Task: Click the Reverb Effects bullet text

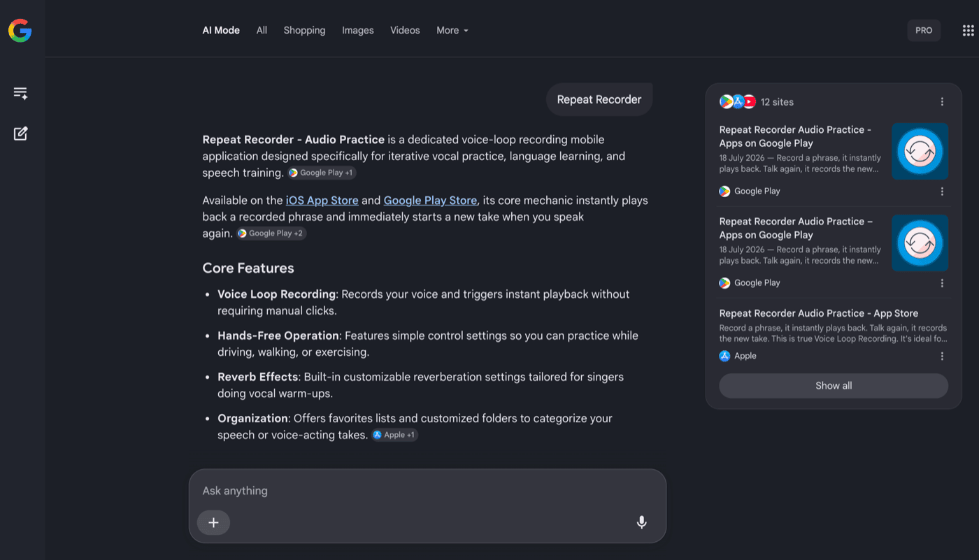Action: click(x=420, y=385)
